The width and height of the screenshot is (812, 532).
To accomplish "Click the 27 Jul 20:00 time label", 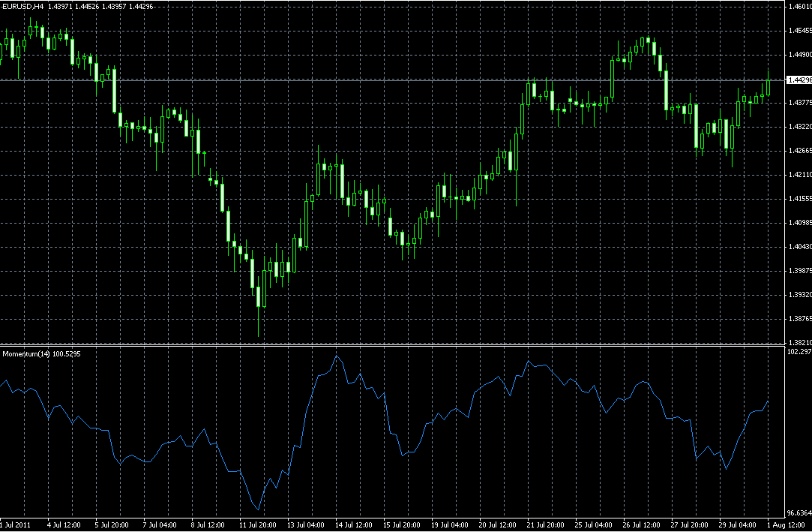I will coord(691,524).
